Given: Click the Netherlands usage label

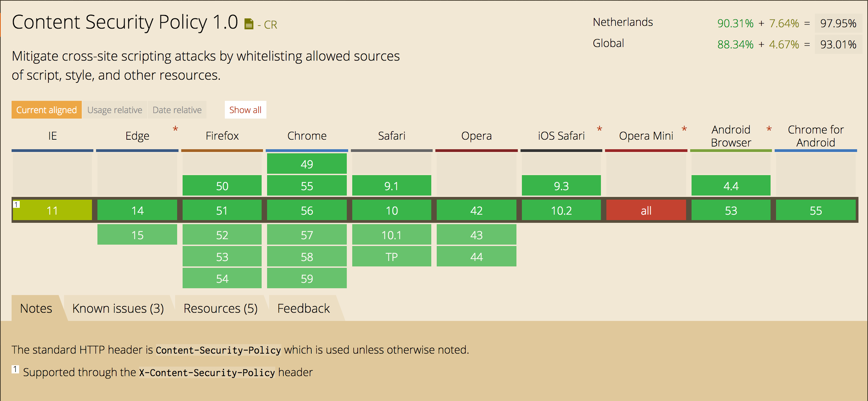Looking at the screenshot, I should click(x=623, y=22).
